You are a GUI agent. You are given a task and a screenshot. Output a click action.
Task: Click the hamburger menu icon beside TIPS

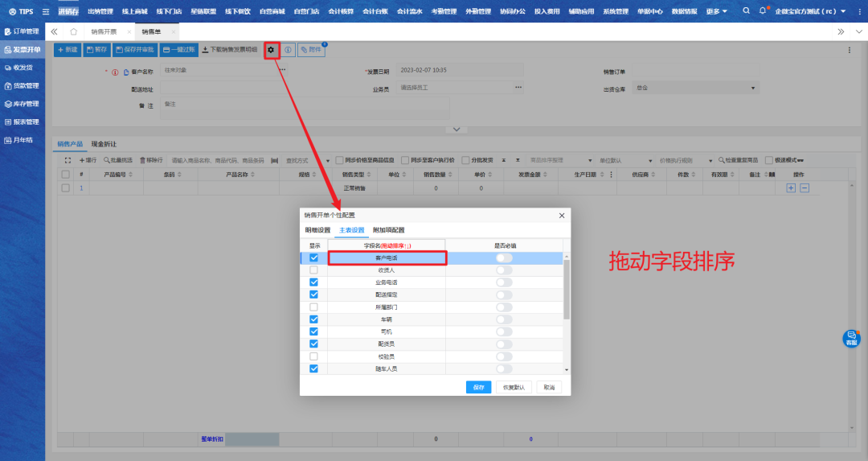[45, 11]
